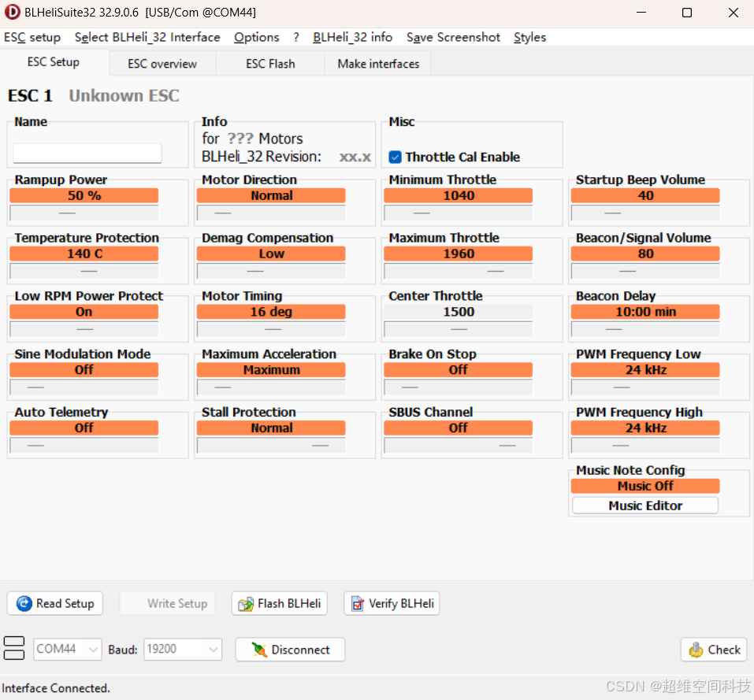Click the Beacon Delay 10:00 min value
Viewport: 754px width, 700px height.
644,312
